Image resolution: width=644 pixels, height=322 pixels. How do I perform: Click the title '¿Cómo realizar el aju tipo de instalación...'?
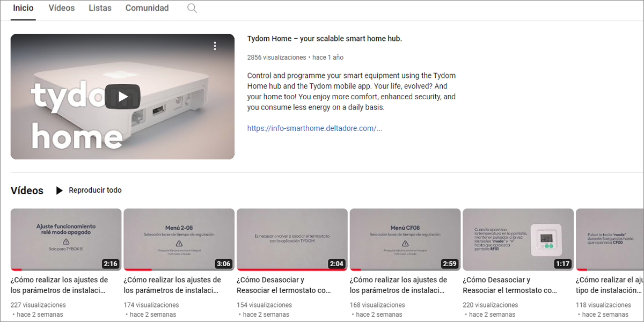point(610,285)
